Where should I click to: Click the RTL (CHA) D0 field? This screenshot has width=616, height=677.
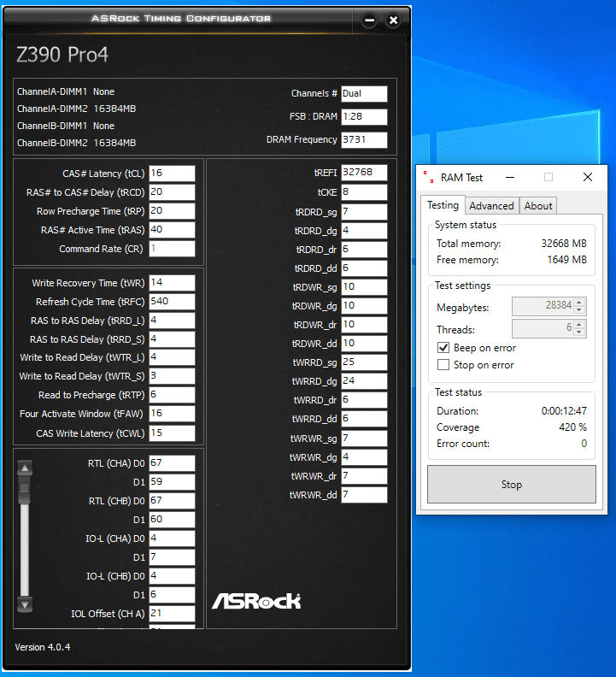tap(172, 463)
